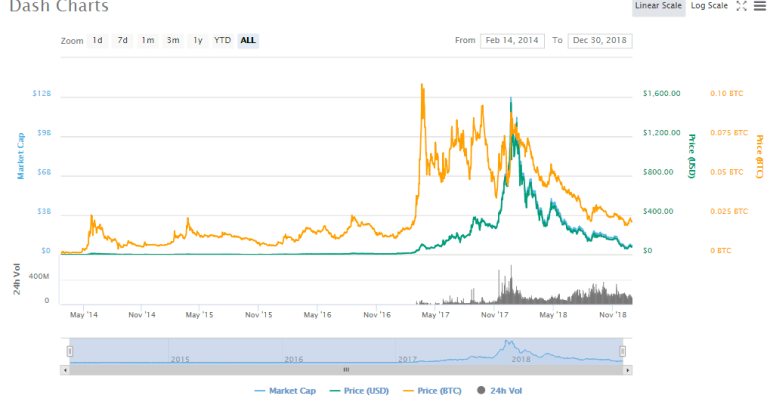Set zoom to YTD

(x=222, y=40)
